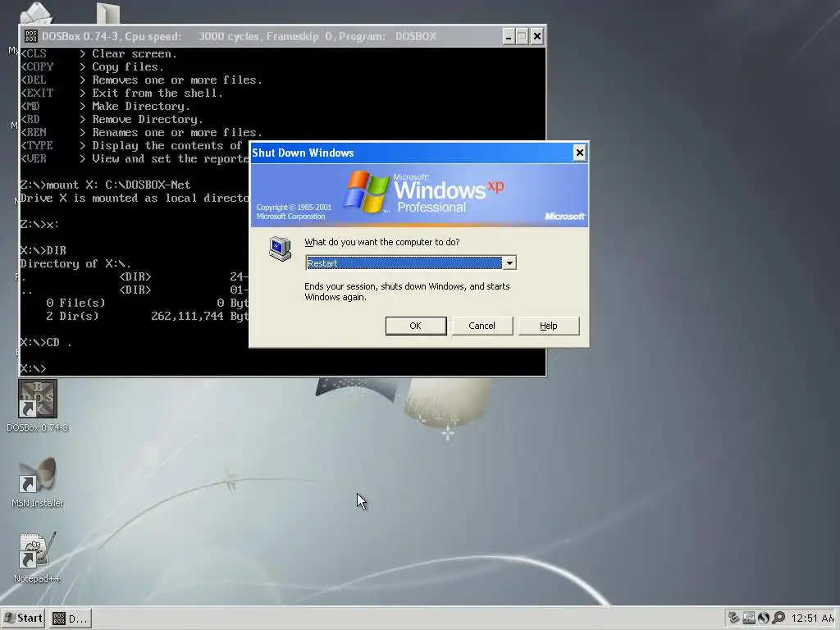This screenshot has height=630, width=840.
Task: Click '<COPY > Copy files.' line
Action: pos(92,67)
